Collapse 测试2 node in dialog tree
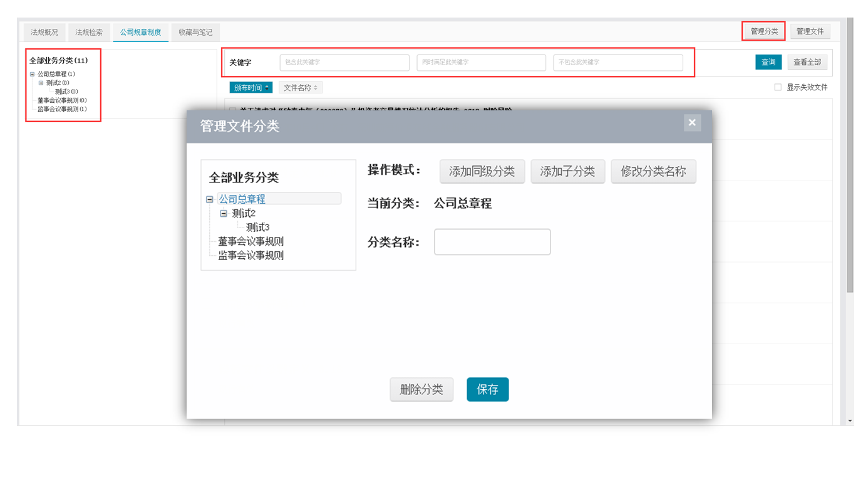Viewport: 868px width, 482px height. pos(224,214)
